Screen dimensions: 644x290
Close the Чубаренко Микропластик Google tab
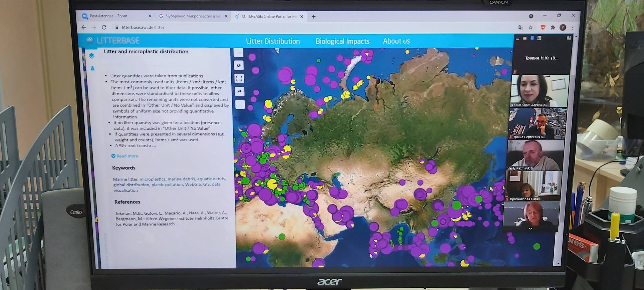(226, 16)
